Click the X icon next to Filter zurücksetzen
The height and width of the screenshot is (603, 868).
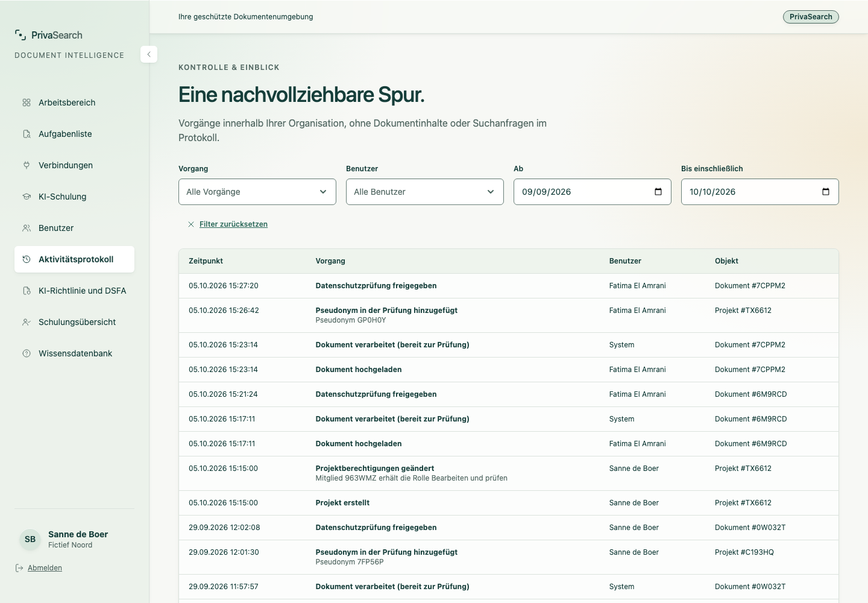tap(191, 224)
